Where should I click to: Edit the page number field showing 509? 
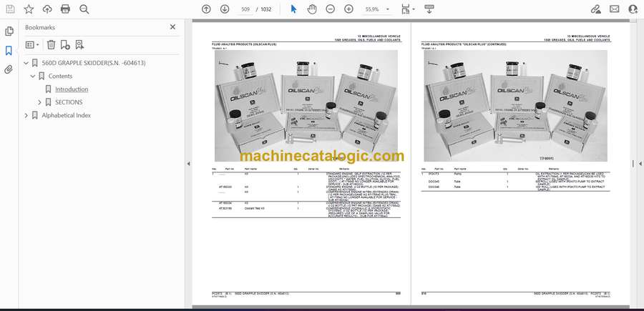(x=245, y=9)
